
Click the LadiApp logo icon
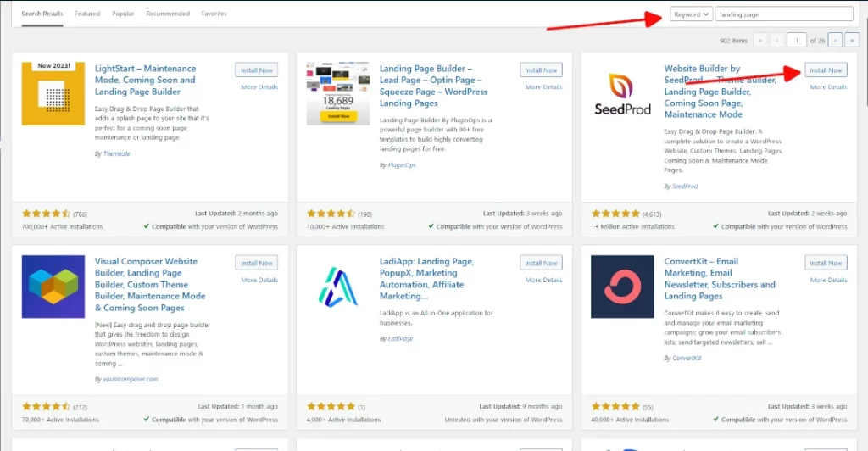coord(338,287)
